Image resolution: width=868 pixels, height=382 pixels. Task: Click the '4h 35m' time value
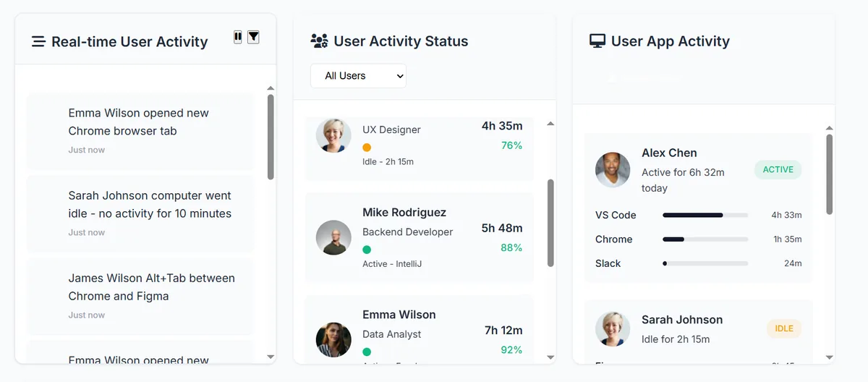point(502,126)
